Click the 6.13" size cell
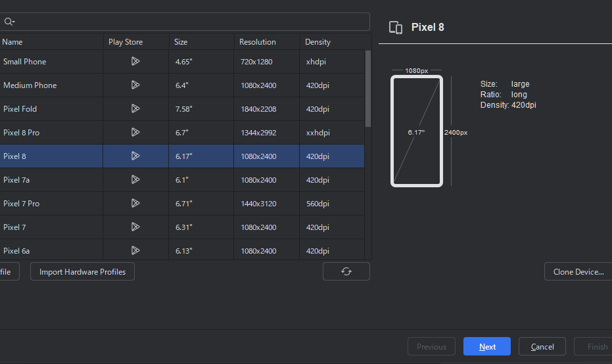 pos(201,250)
